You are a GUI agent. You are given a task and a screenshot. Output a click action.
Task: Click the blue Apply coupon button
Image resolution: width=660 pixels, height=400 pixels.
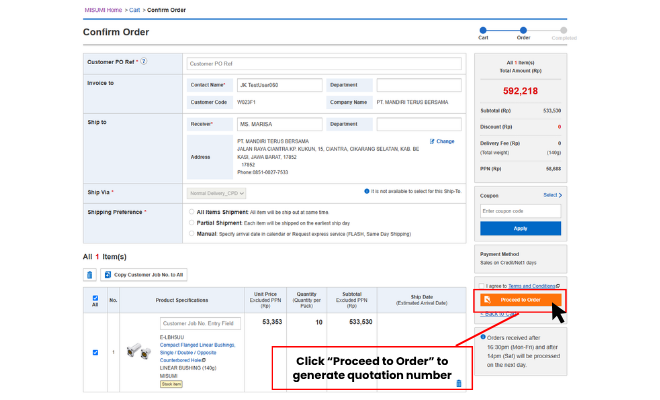point(520,228)
